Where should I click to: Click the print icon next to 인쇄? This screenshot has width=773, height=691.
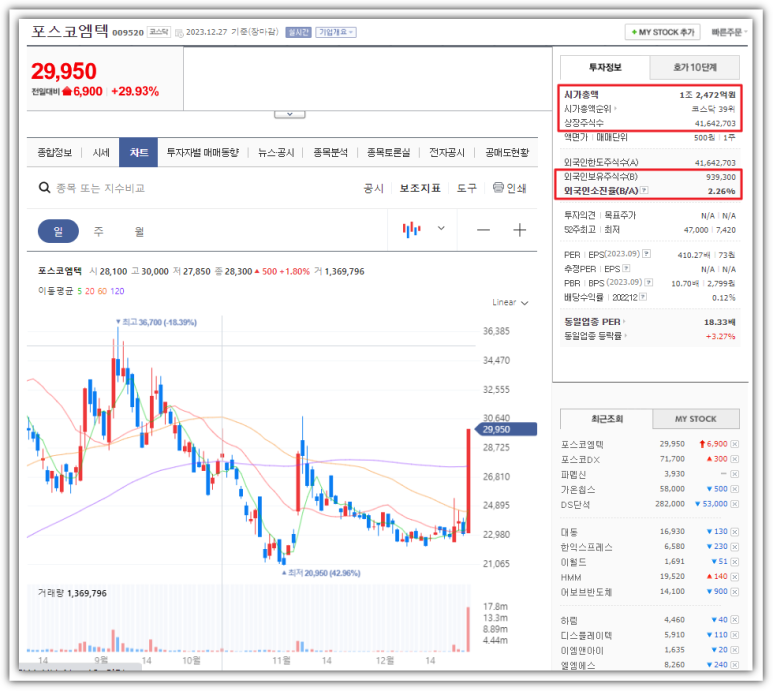click(498, 187)
